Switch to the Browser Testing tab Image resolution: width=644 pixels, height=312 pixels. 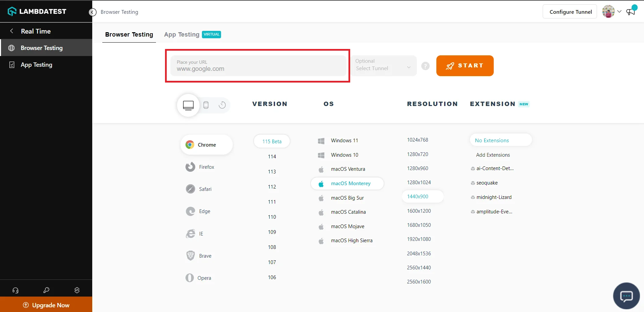[129, 35]
